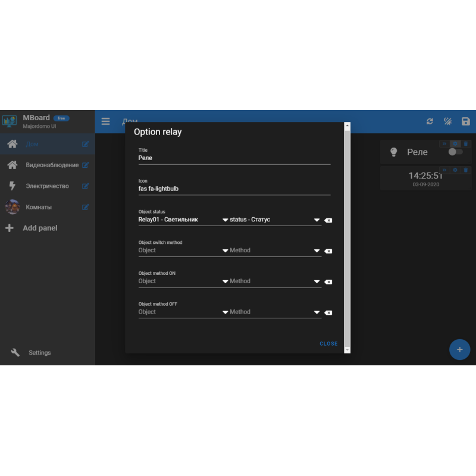476x476 pixels.
Task: Click edit icon next to Электричество
Action: (x=86, y=186)
